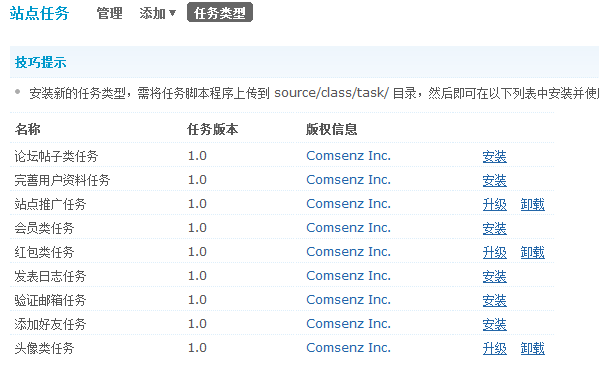Screen dimensions: 600x376
Task: Install the 会员类任务 task type
Action: pyautogui.click(x=494, y=228)
